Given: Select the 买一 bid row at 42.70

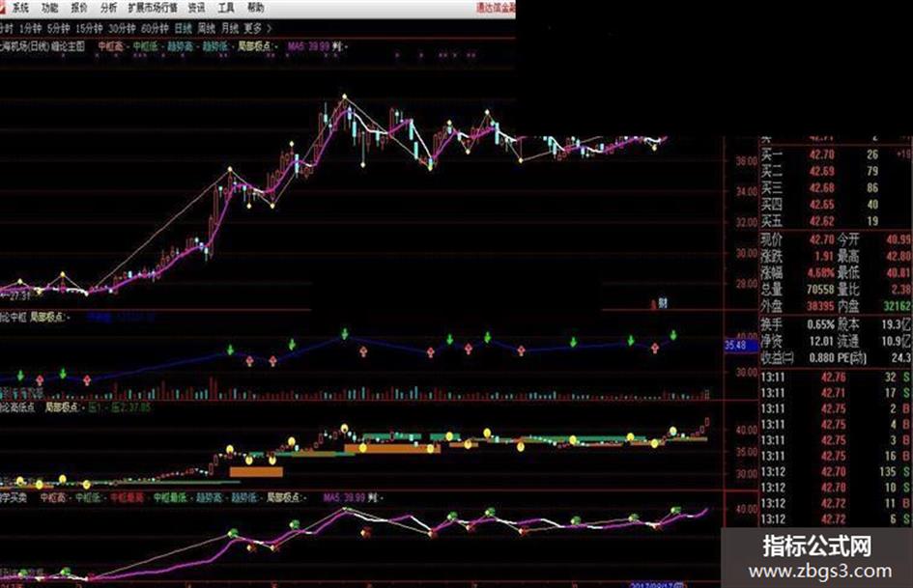Looking at the screenshot, I should pos(836,154).
